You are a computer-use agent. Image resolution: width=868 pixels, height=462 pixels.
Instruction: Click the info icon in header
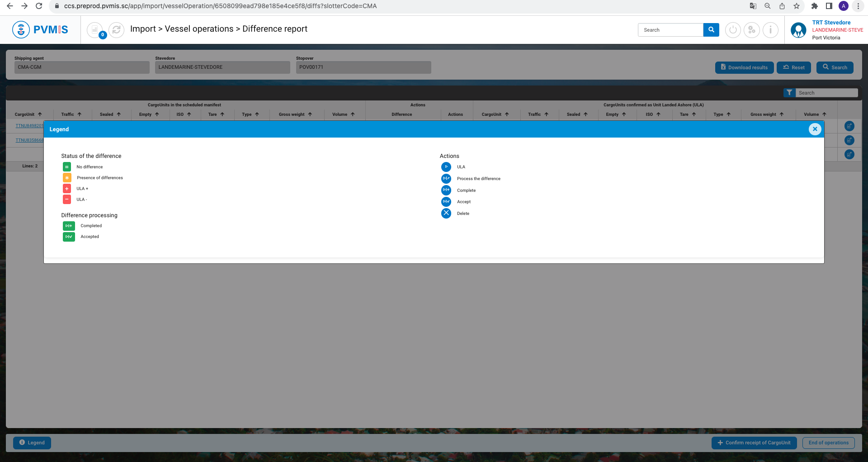[770, 30]
